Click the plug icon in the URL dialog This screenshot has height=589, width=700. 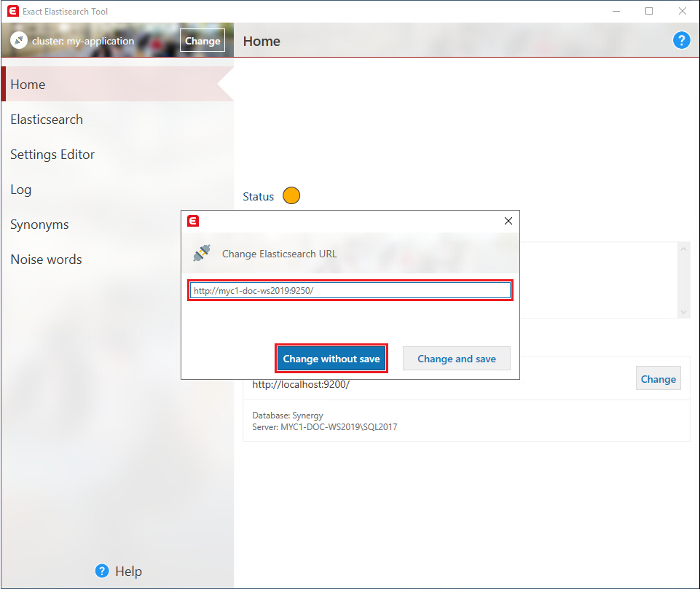click(202, 254)
